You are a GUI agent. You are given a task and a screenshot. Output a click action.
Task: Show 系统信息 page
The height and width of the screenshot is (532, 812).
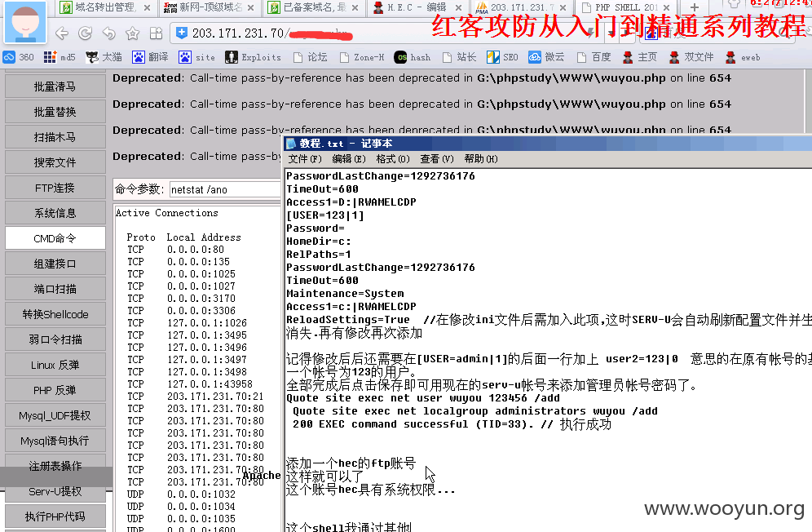point(55,213)
